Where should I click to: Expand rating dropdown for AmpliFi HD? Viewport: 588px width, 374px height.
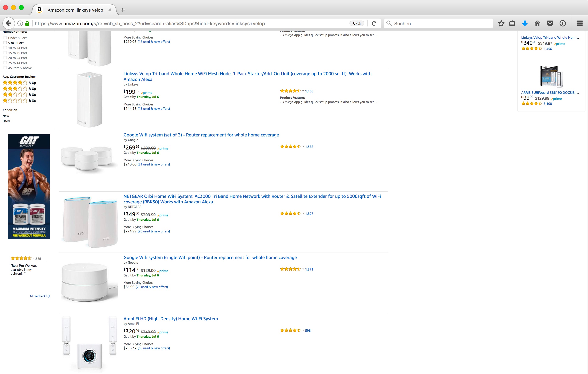(303, 331)
